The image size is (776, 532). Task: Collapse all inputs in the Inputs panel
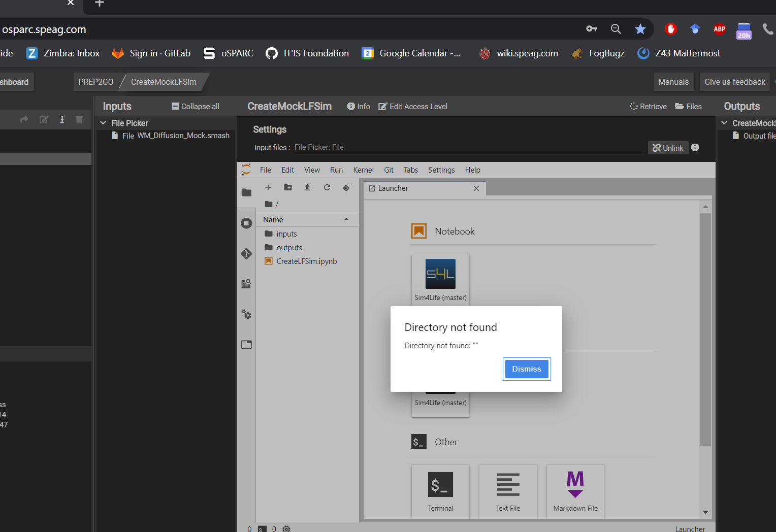pyautogui.click(x=195, y=106)
